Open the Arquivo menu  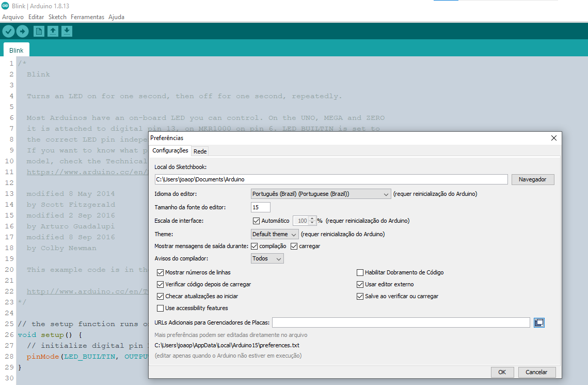13,17
